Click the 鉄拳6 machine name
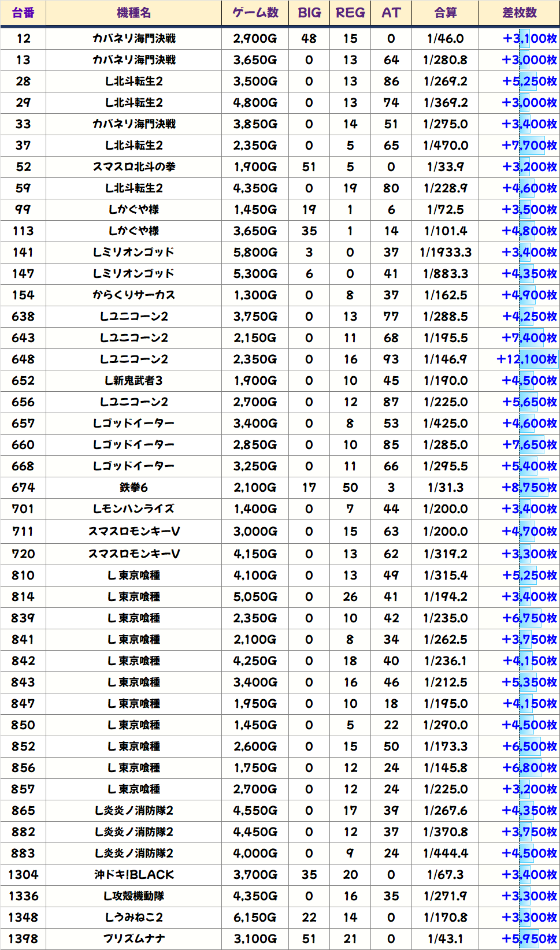Image resolution: width=560 pixels, height=950 pixels. point(133,488)
